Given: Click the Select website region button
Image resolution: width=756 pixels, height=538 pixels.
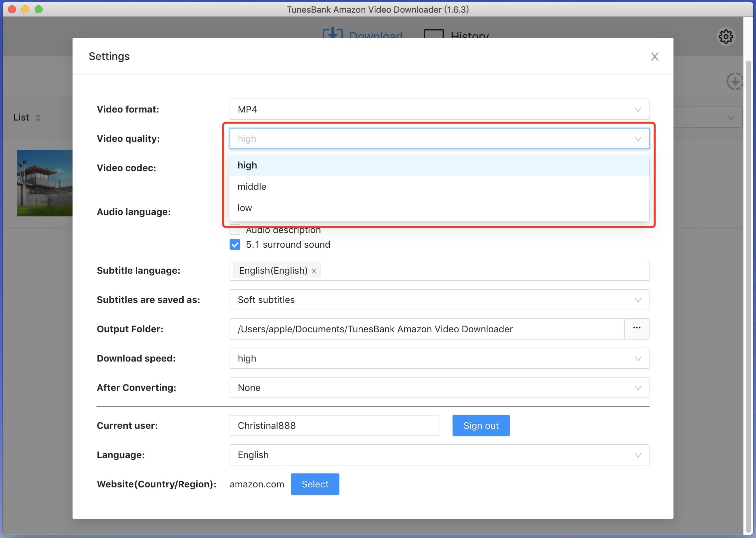Looking at the screenshot, I should click(x=315, y=484).
